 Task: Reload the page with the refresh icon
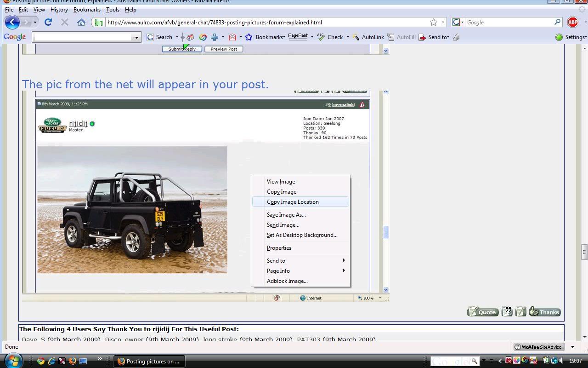point(48,22)
